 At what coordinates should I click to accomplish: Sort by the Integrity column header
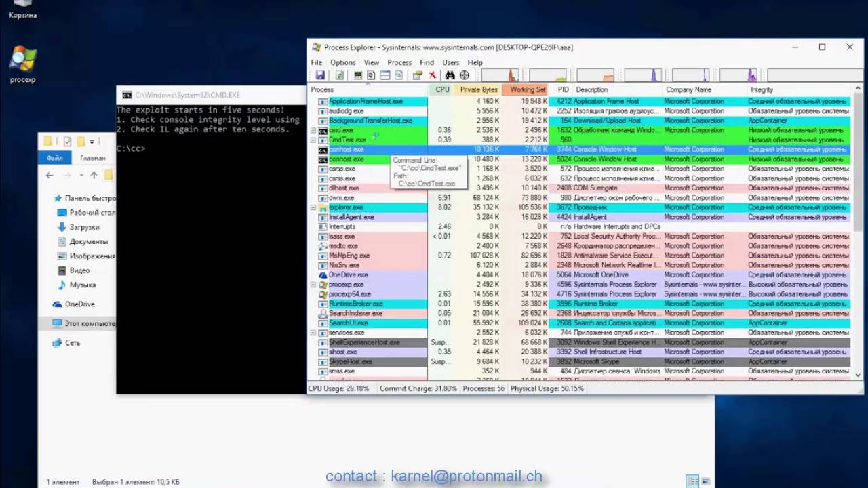pyautogui.click(x=800, y=89)
